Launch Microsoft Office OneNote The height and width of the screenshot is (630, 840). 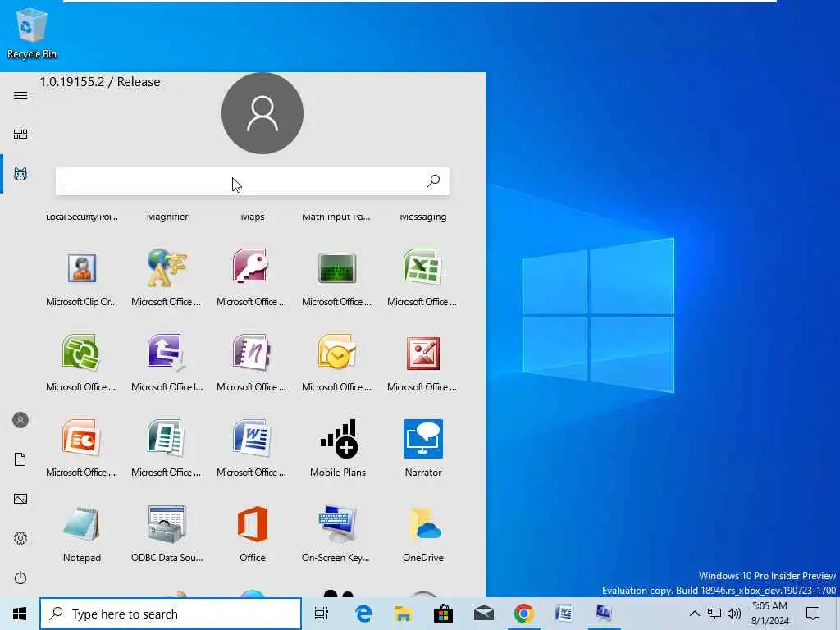[x=252, y=363]
